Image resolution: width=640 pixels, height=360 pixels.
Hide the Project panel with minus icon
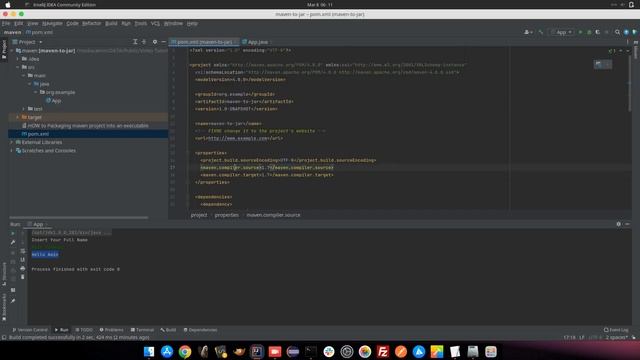(x=163, y=42)
